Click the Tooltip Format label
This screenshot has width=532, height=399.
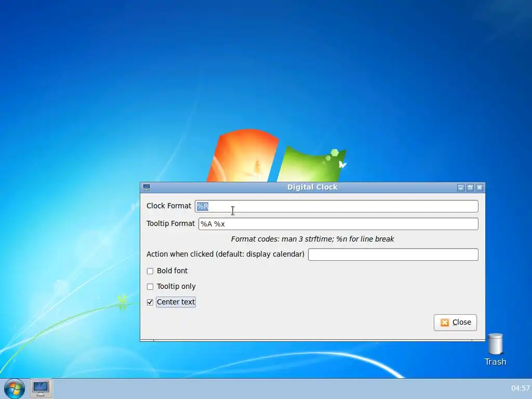[x=170, y=223]
